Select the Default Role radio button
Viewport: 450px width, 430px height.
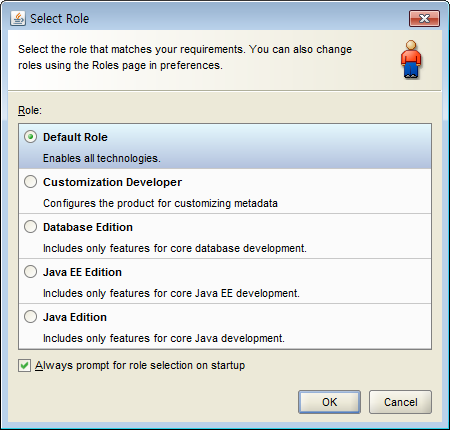(30, 137)
